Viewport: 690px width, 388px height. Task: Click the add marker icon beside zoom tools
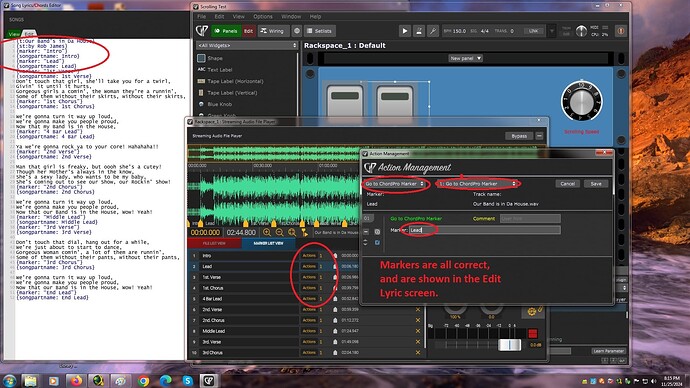pyautogui.click(x=304, y=232)
